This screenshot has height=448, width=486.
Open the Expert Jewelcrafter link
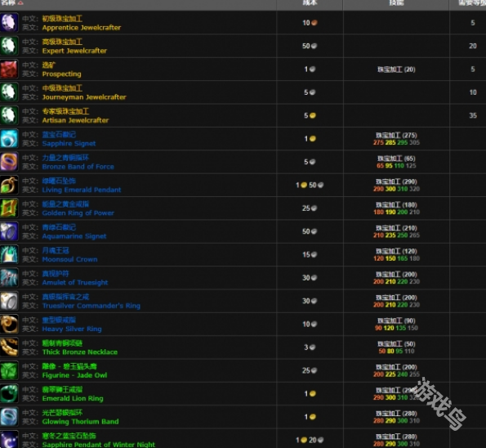pos(74,51)
